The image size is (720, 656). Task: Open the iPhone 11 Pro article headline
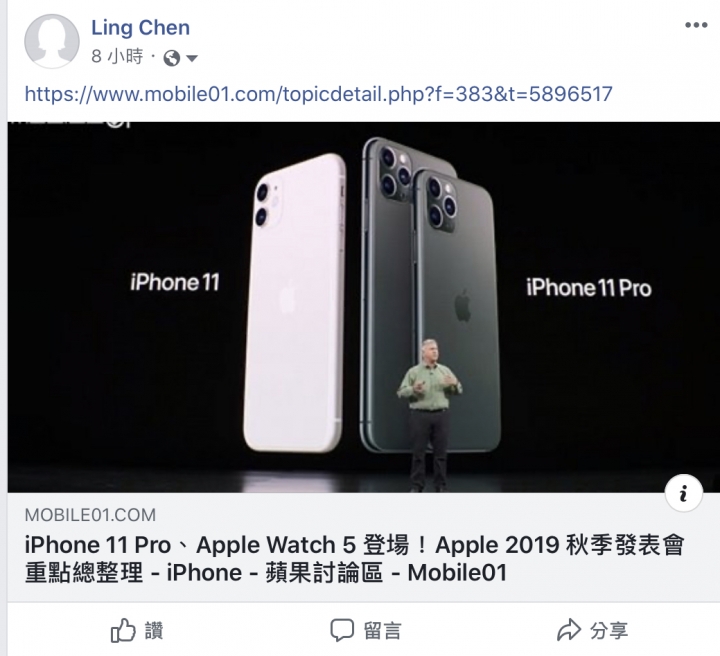[354, 559]
